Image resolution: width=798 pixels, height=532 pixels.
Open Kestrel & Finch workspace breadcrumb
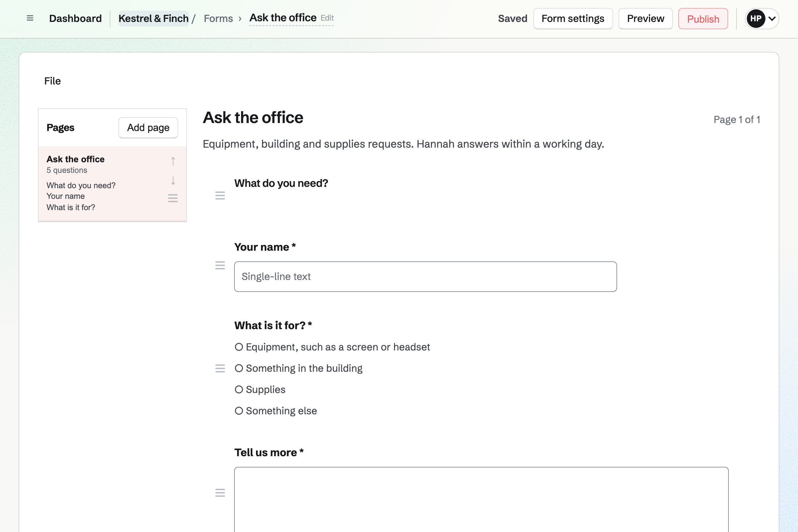pos(153,19)
